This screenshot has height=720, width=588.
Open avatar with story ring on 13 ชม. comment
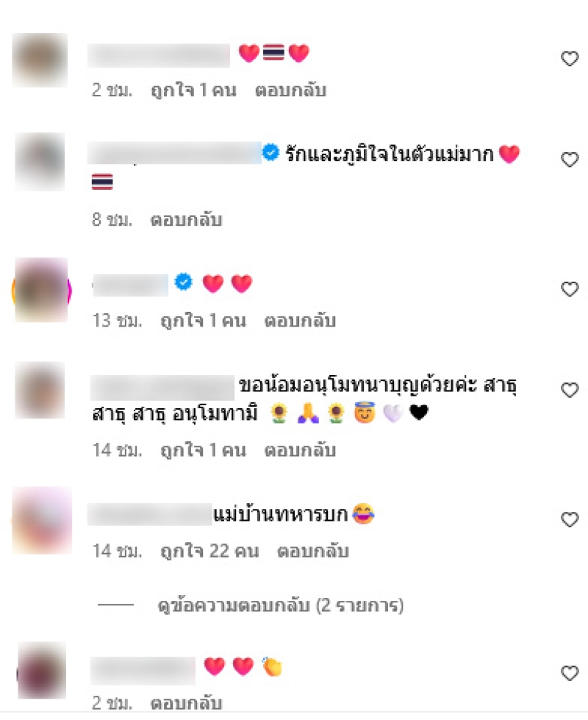tap(41, 290)
